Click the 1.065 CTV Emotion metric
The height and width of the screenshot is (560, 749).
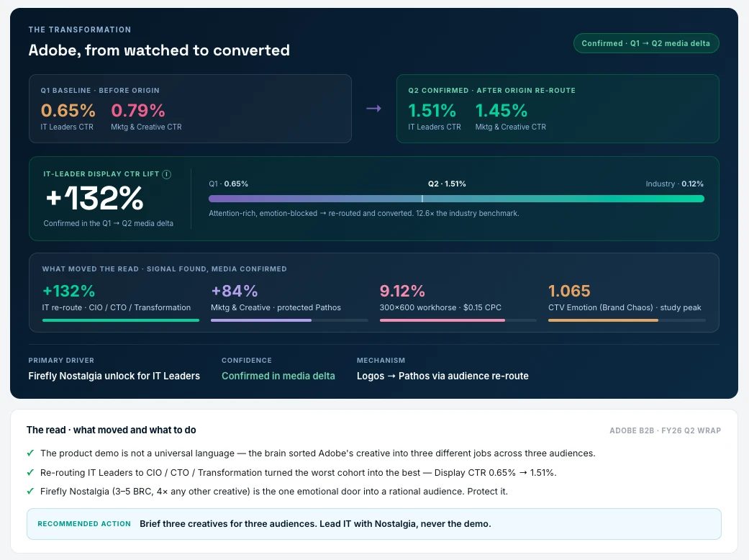point(569,291)
